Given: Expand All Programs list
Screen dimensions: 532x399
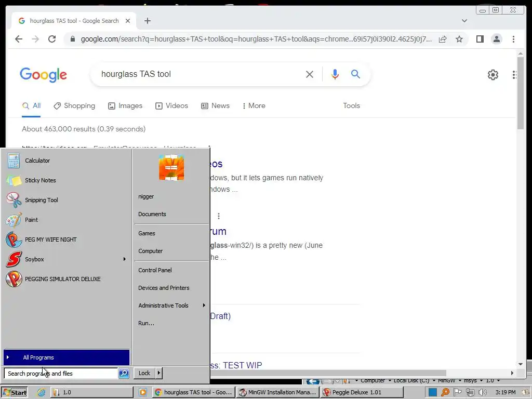Looking at the screenshot, I should click(x=66, y=357).
